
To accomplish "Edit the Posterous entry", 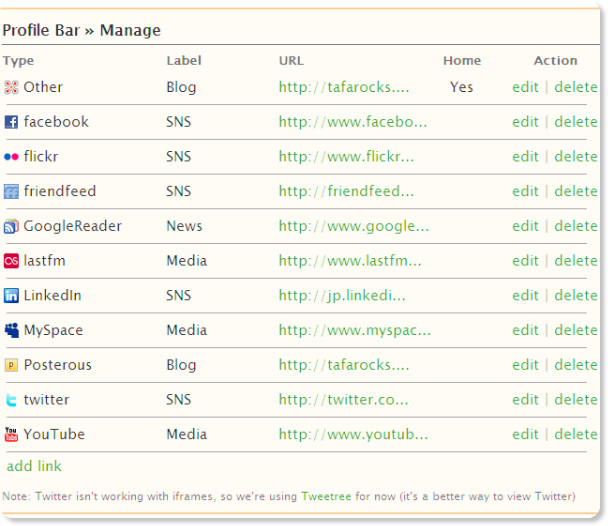I will pos(525,365).
